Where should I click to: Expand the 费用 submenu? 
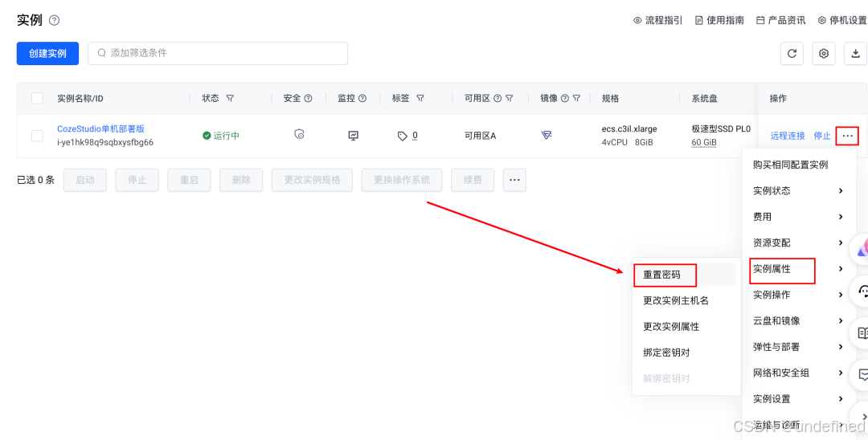(797, 217)
